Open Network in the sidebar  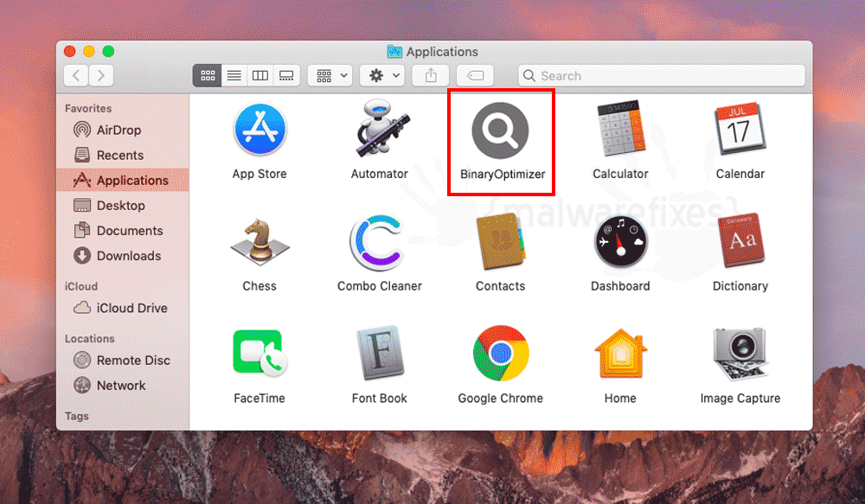click(x=123, y=386)
